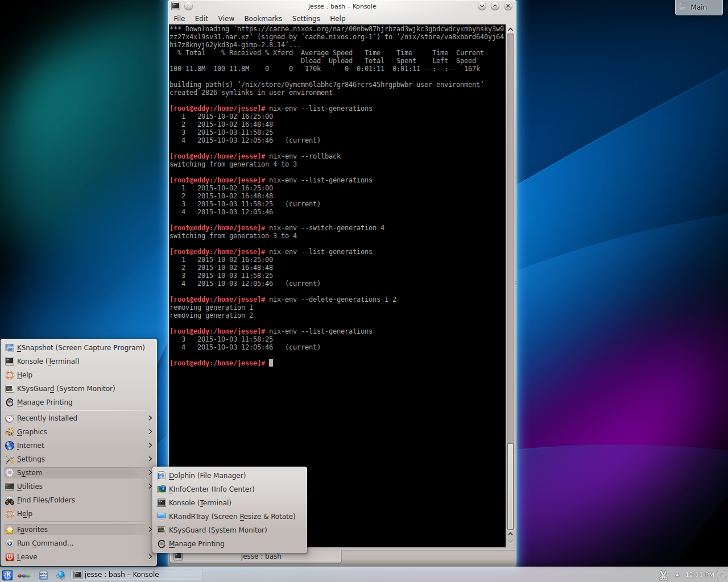Image resolution: width=728 pixels, height=582 pixels.
Task: Click the KRandRTray icon in submenu
Action: tap(162, 517)
